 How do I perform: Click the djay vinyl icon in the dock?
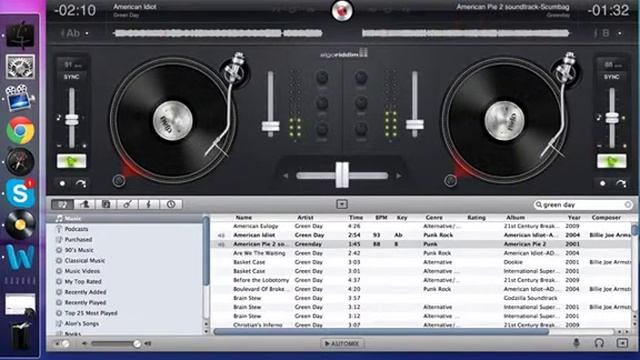pos(20,224)
